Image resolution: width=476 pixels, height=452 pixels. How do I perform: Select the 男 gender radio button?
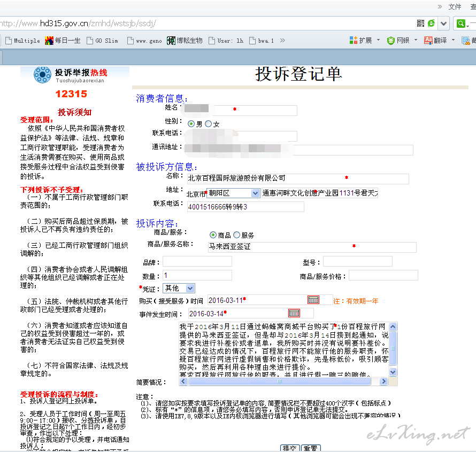191,124
